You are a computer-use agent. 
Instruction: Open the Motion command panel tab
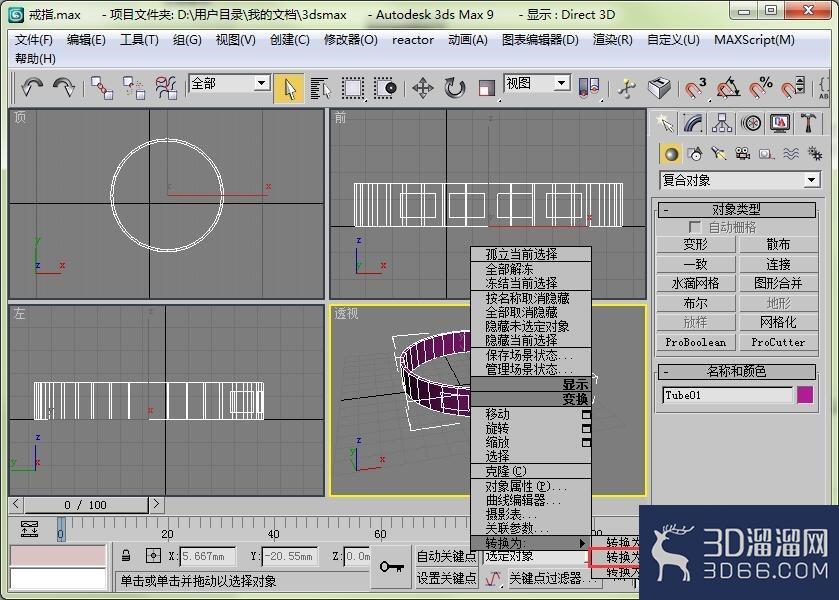(x=751, y=124)
